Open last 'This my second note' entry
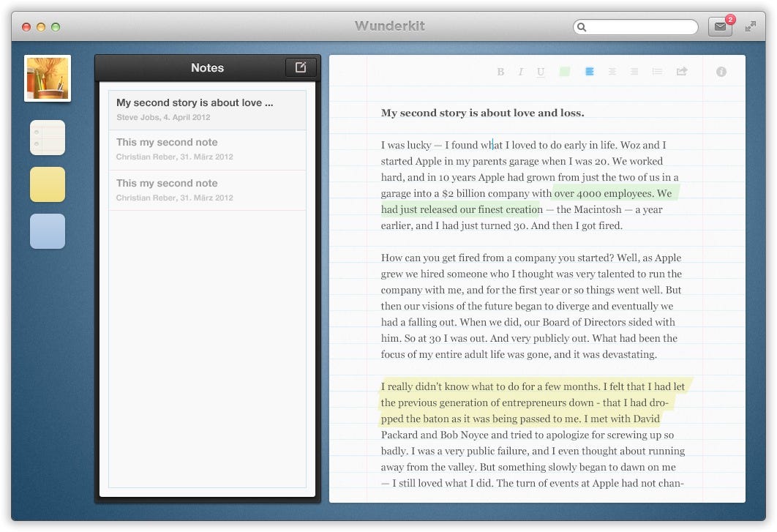Image resolution: width=777 pixels, height=532 pixels. click(207, 190)
